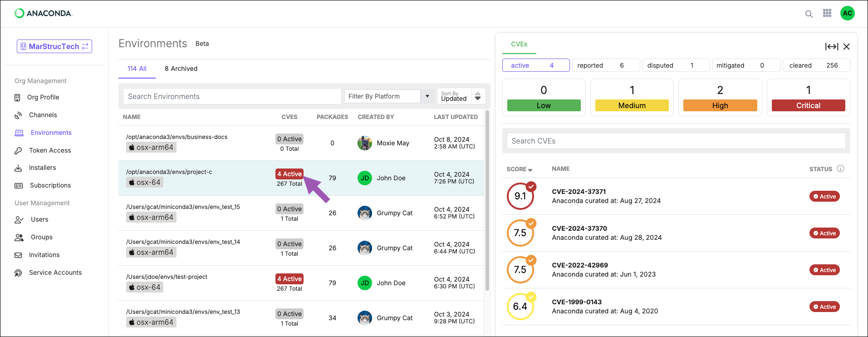The height and width of the screenshot is (337, 868).
Task: Open Token Access page
Action: (x=50, y=150)
